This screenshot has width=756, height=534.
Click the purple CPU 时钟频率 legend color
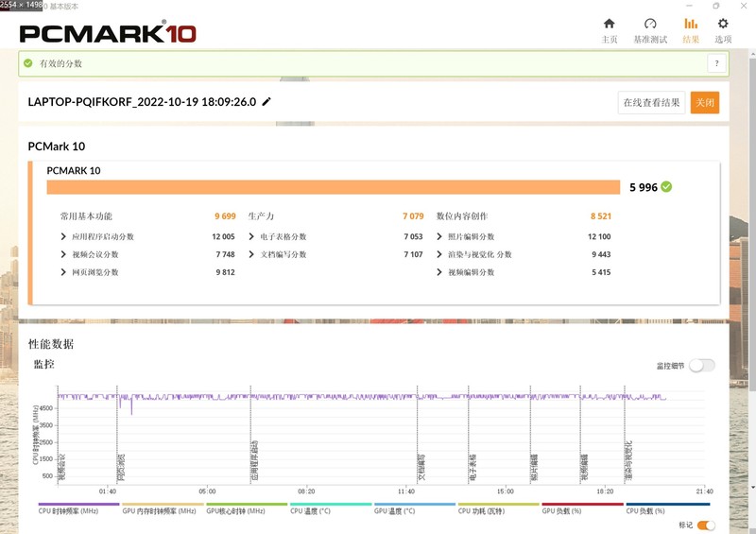(78, 505)
